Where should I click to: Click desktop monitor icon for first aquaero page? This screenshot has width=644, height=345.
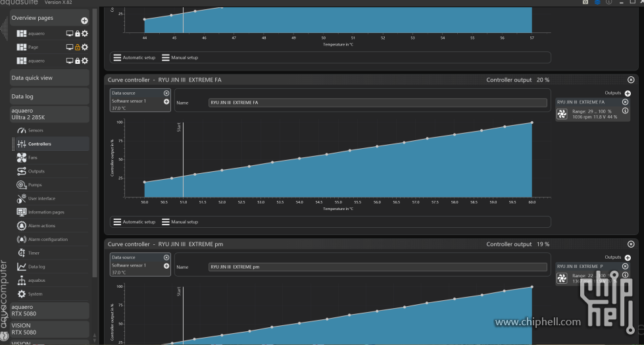(x=70, y=34)
